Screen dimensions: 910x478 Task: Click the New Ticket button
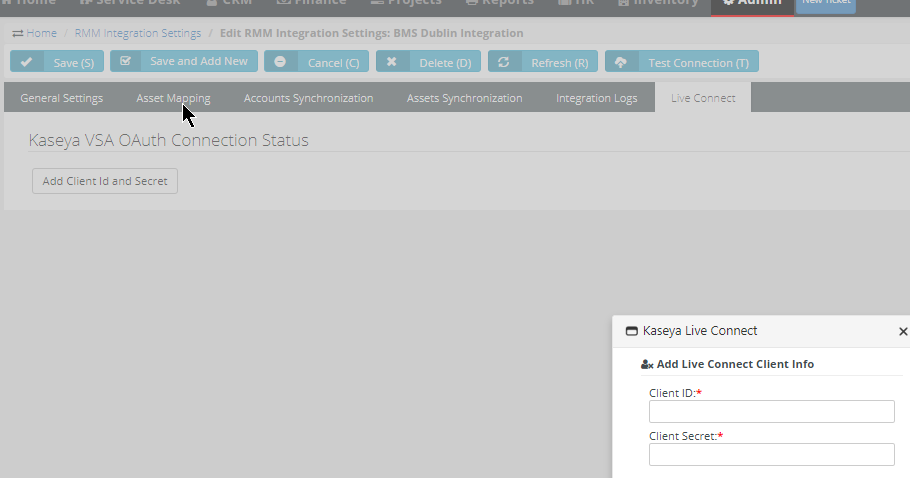(x=826, y=4)
